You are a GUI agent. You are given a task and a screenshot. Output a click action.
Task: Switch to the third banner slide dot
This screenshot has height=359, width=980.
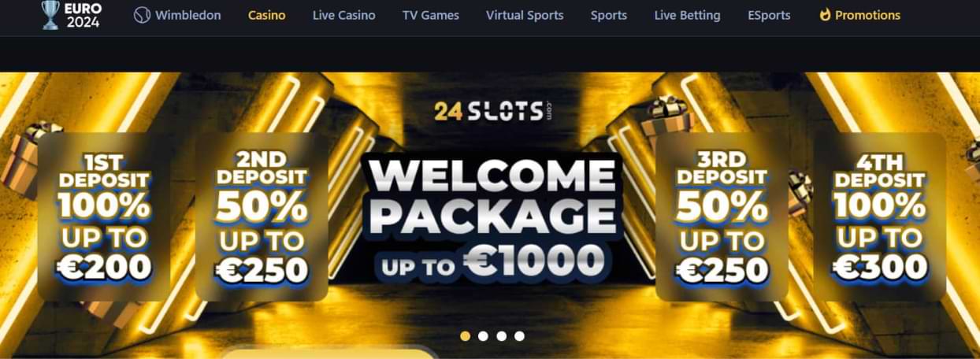tap(501, 336)
